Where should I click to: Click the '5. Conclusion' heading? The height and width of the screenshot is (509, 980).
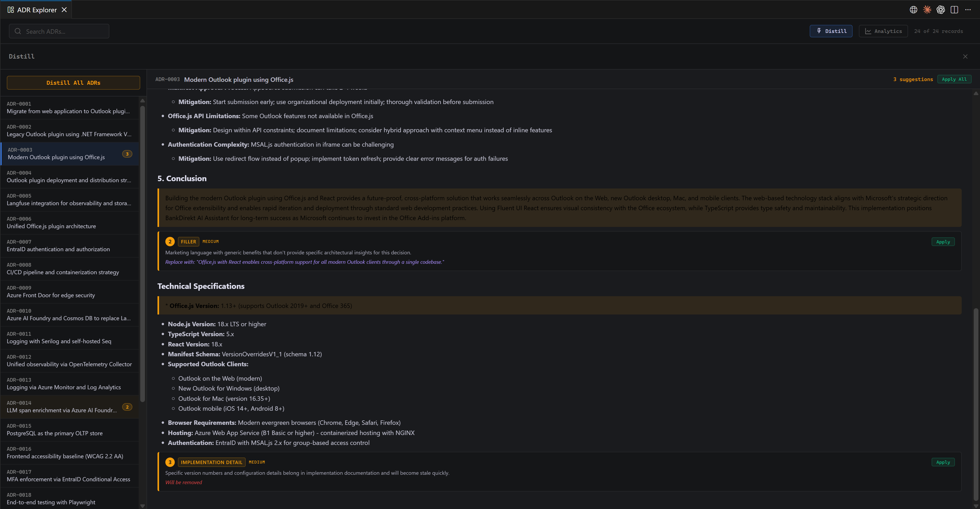[182, 178]
